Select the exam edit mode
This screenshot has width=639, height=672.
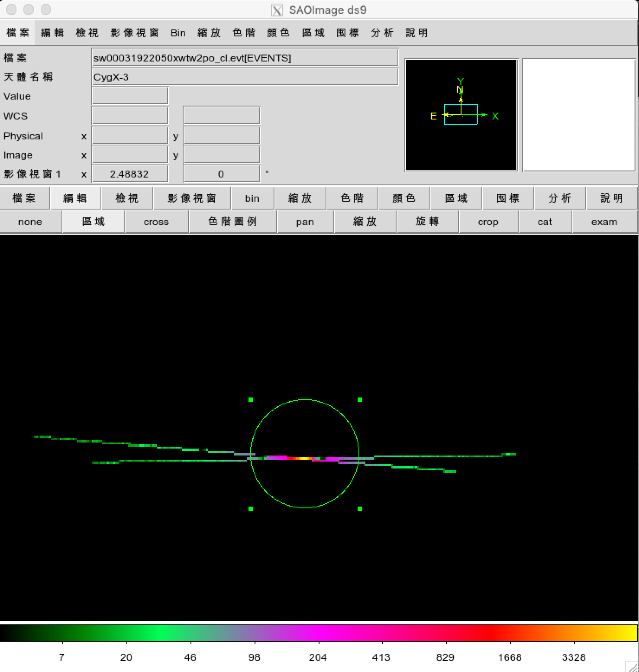(604, 222)
